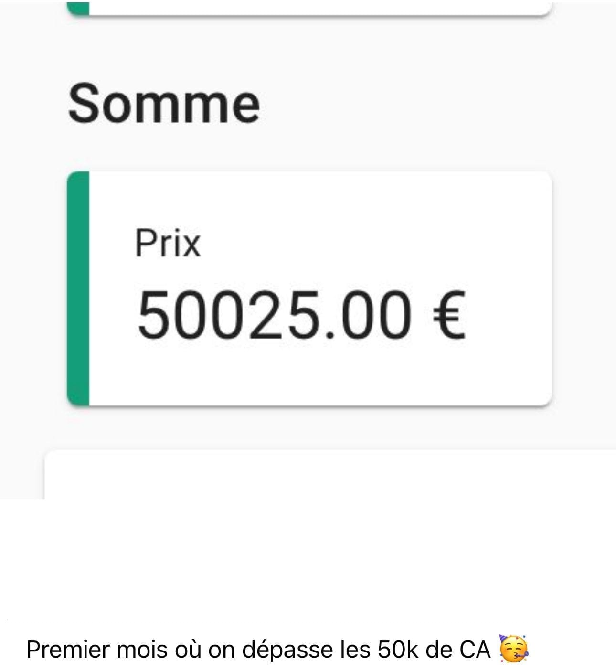Screen dimensions: 616x672
Task: Select the "Somme" section heading
Action: (x=164, y=104)
